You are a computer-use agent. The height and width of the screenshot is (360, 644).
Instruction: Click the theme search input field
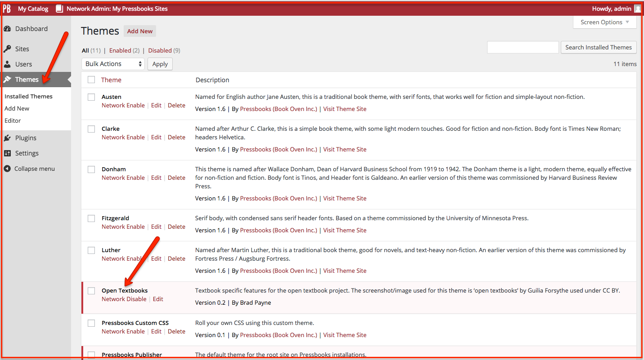coord(523,47)
